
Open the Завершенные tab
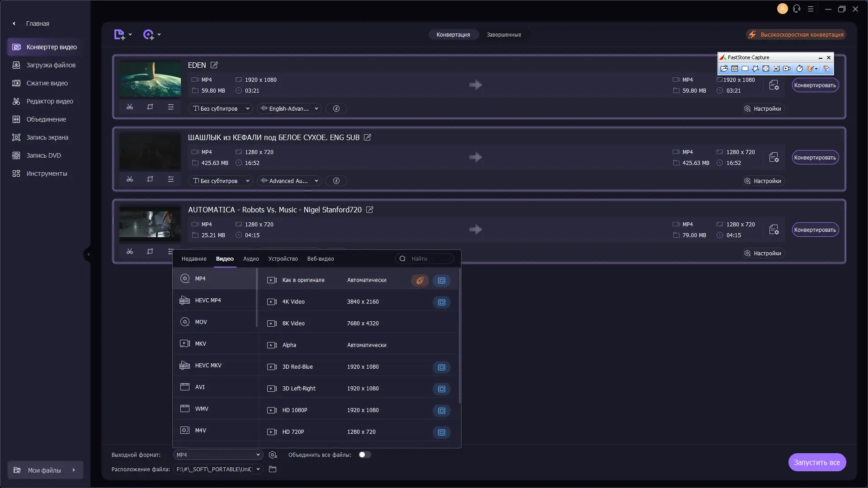pyautogui.click(x=504, y=35)
